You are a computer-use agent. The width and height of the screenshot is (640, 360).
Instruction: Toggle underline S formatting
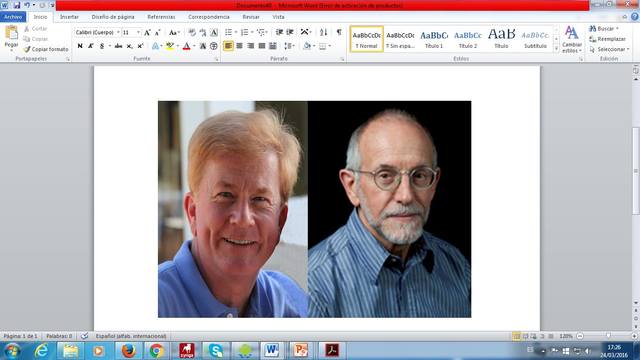(102, 46)
